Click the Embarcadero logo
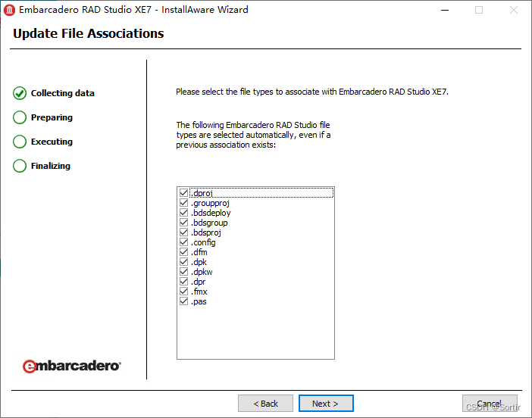The height and width of the screenshot is (418, 532). 71,366
